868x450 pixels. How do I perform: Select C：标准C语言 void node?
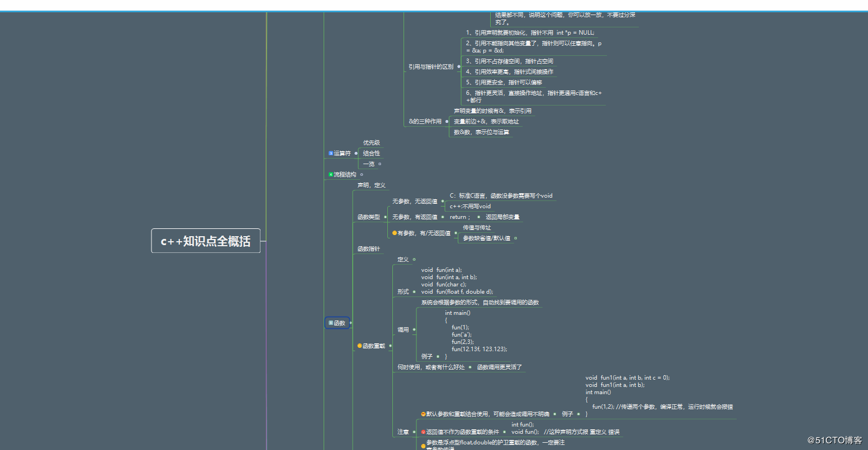(x=501, y=195)
